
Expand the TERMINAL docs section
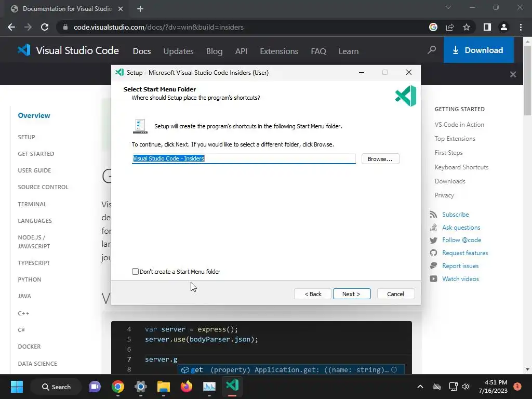coord(32,204)
